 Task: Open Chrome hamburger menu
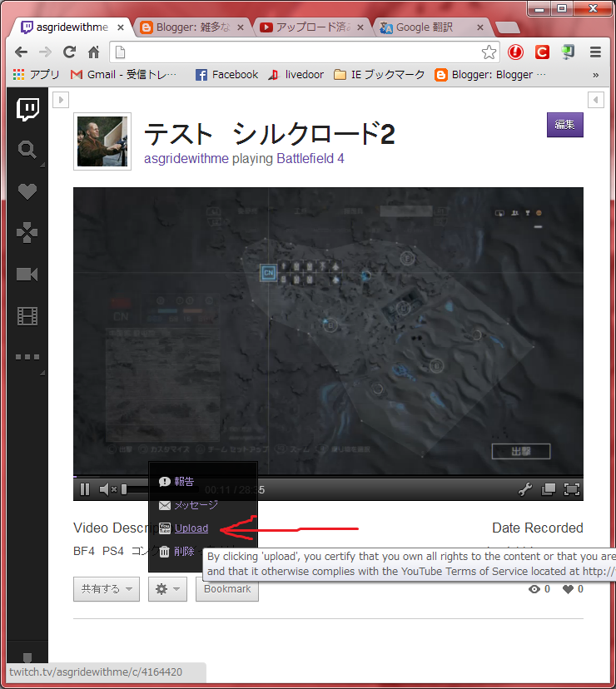point(595,52)
